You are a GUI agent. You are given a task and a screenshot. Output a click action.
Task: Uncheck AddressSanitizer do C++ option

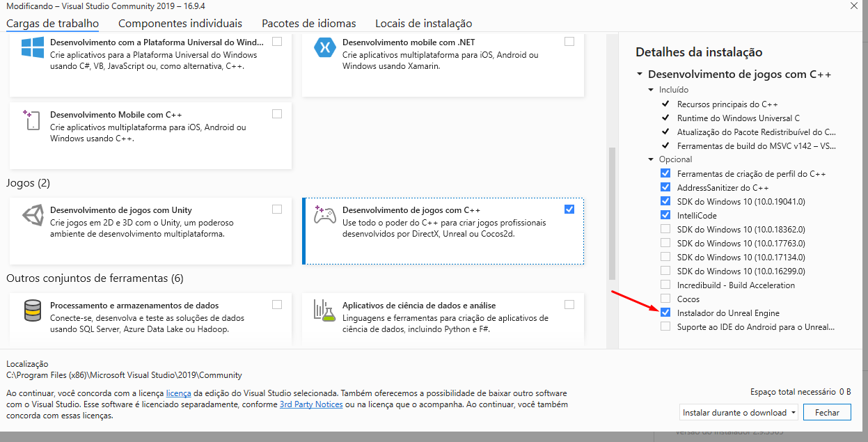click(x=665, y=187)
